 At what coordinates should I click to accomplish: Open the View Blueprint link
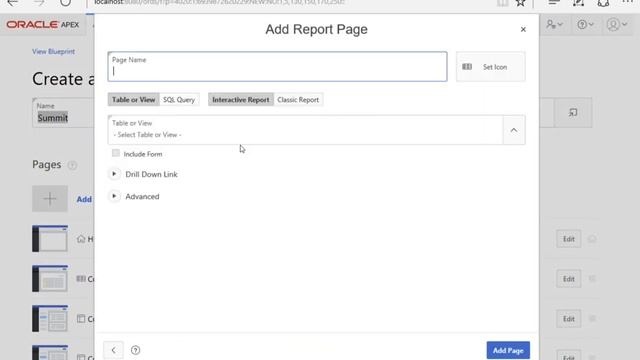pos(53,51)
